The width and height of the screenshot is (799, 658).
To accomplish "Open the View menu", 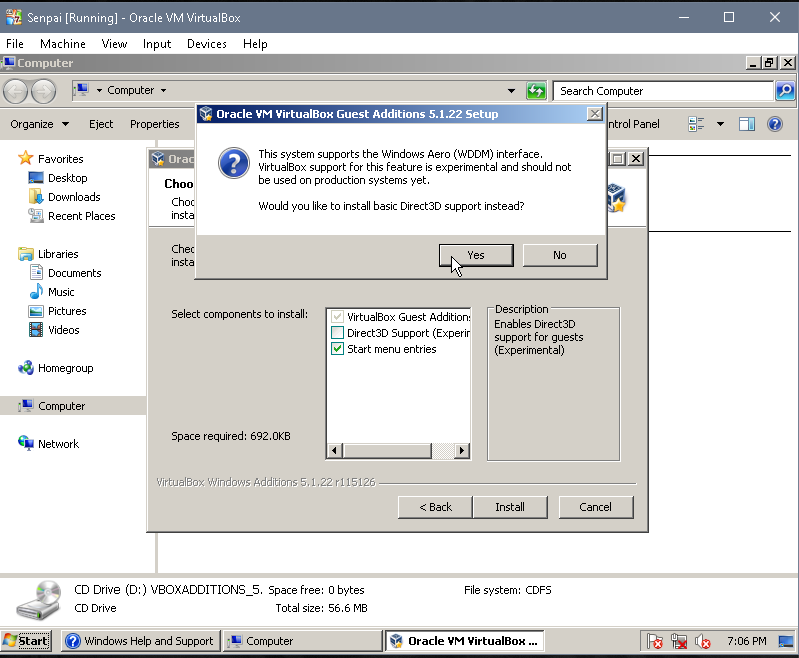I will click(114, 44).
